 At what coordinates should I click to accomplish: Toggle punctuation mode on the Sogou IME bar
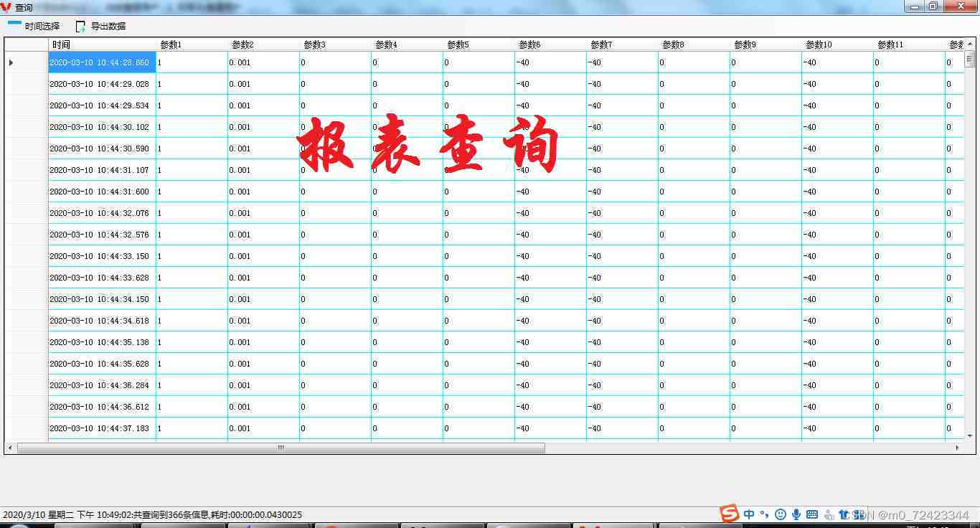(x=764, y=514)
